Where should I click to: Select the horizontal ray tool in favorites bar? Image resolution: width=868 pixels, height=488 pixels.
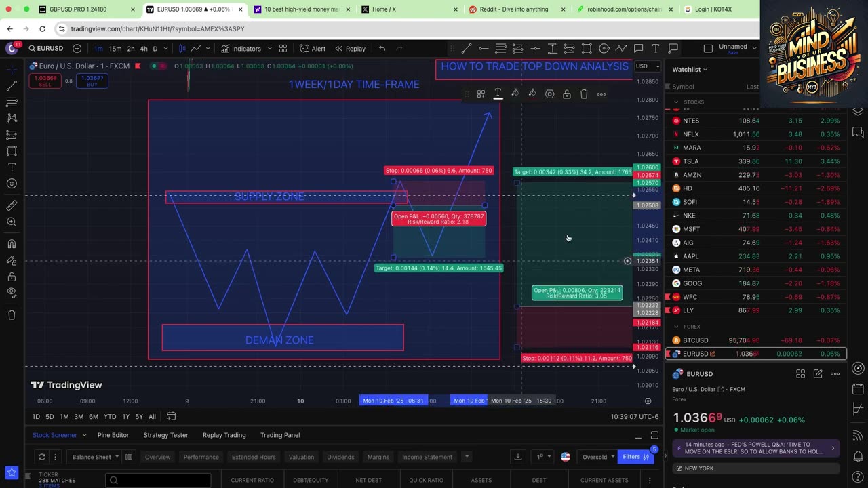pyautogui.click(x=484, y=48)
